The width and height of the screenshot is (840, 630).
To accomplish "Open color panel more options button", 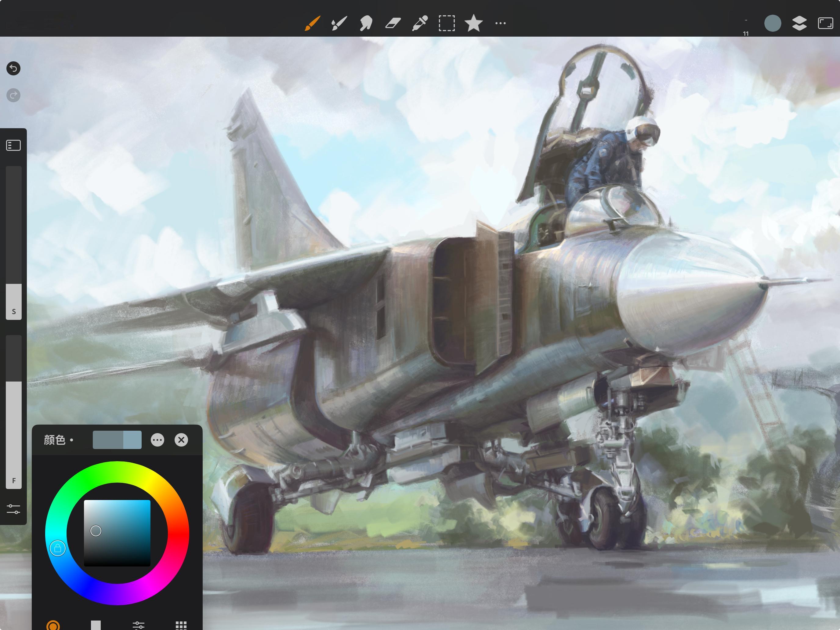I will (157, 440).
